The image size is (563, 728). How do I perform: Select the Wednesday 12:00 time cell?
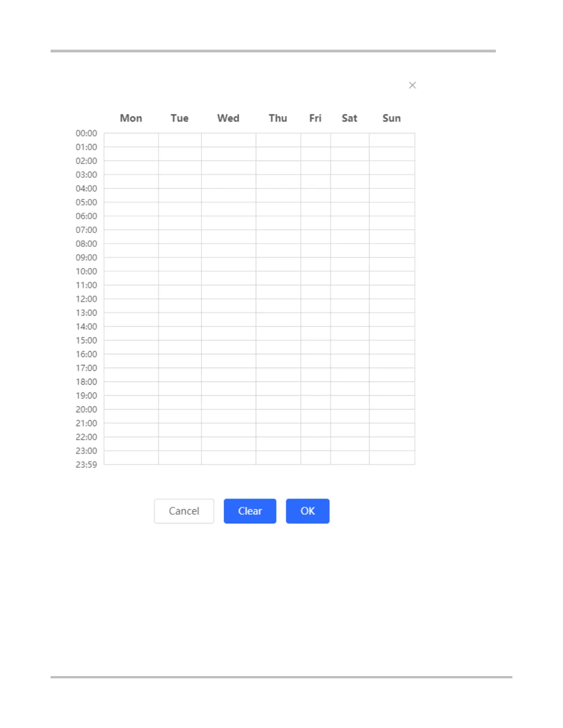point(229,306)
